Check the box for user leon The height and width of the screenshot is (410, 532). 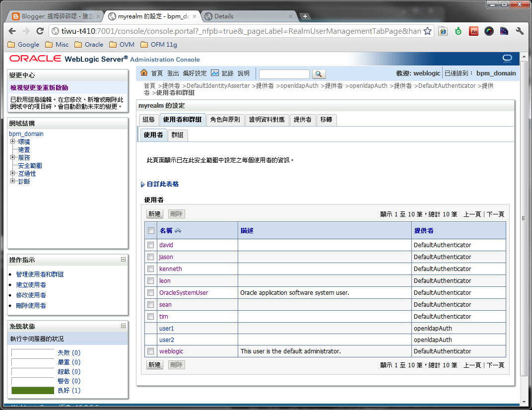pos(151,280)
